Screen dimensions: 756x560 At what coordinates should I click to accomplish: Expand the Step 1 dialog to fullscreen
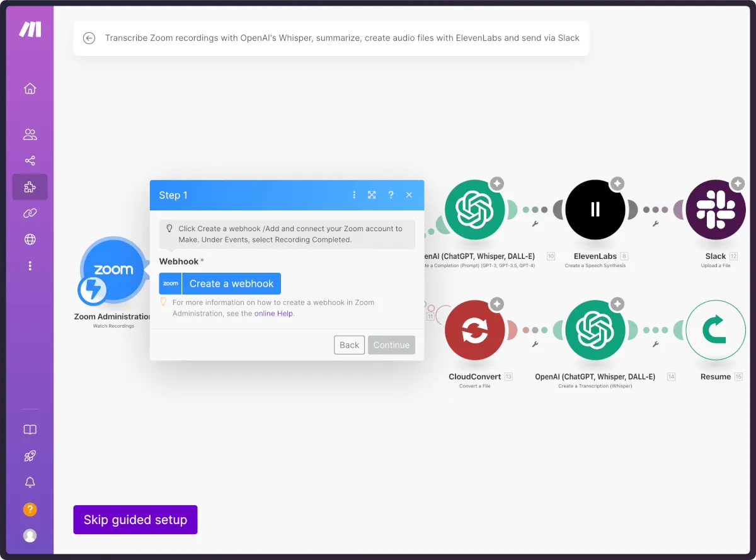tap(372, 195)
